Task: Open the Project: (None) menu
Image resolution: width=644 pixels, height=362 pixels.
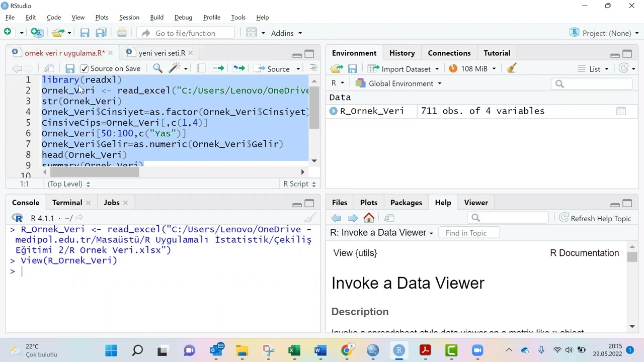Action: (x=604, y=33)
